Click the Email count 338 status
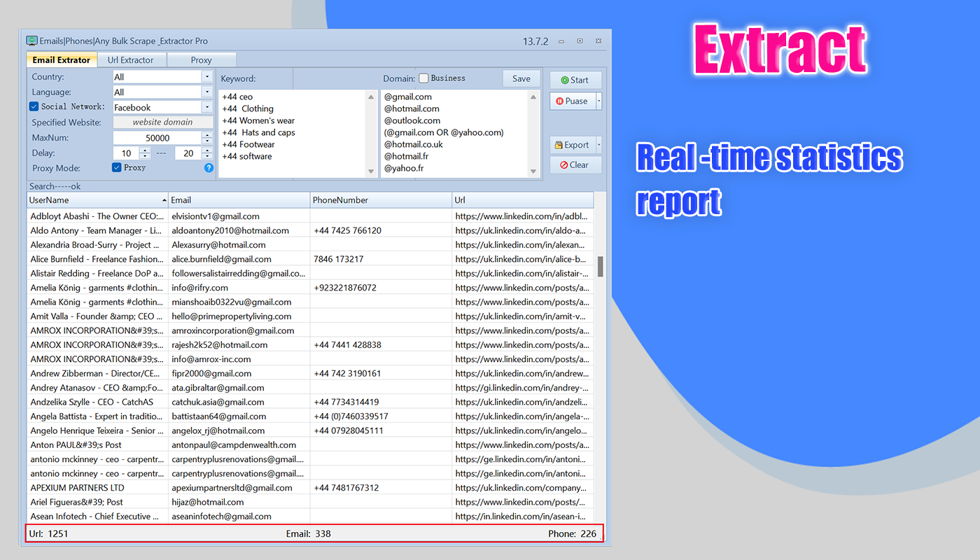Image resolution: width=980 pixels, height=560 pixels. pyautogui.click(x=309, y=533)
